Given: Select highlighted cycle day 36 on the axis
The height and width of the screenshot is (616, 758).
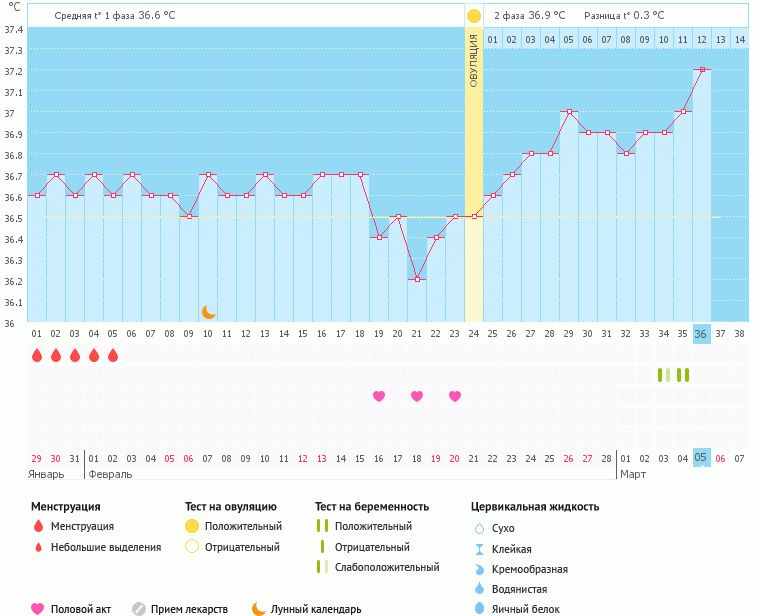Looking at the screenshot, I should 701,334.
